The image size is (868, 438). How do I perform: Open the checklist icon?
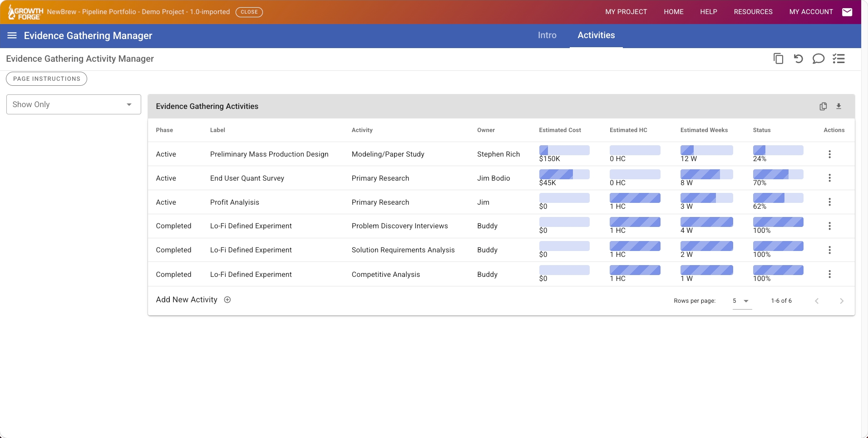coord(838,59)
